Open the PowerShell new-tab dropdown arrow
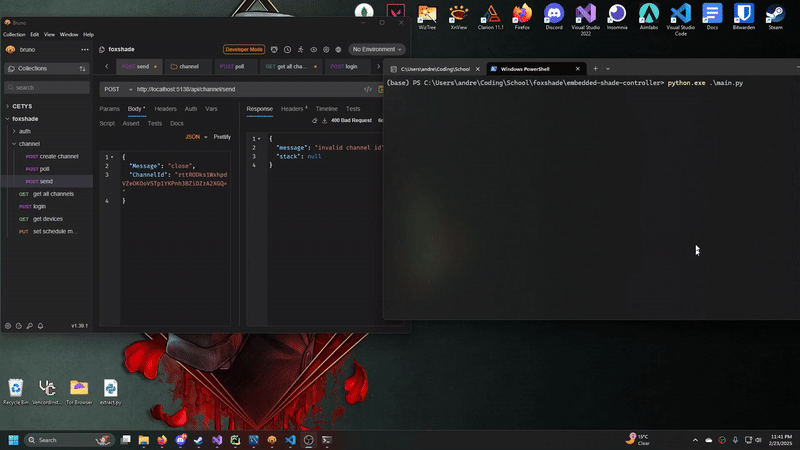 [608, 69]
